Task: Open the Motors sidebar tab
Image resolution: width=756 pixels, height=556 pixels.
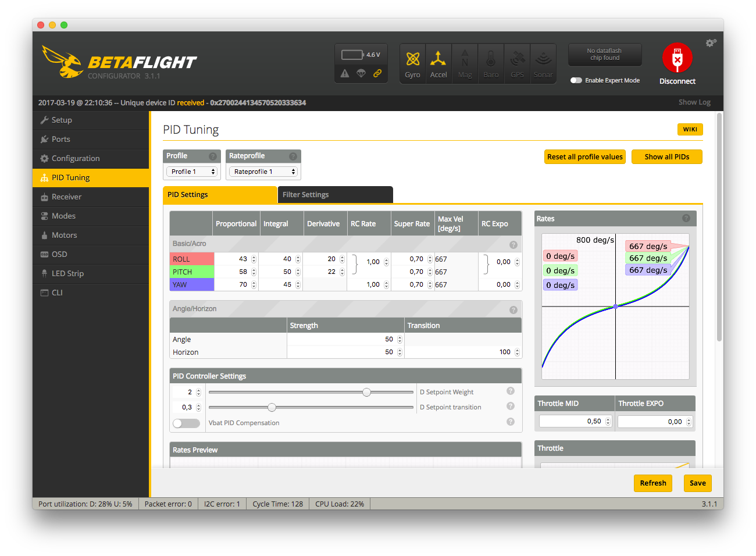Action: 91,235
